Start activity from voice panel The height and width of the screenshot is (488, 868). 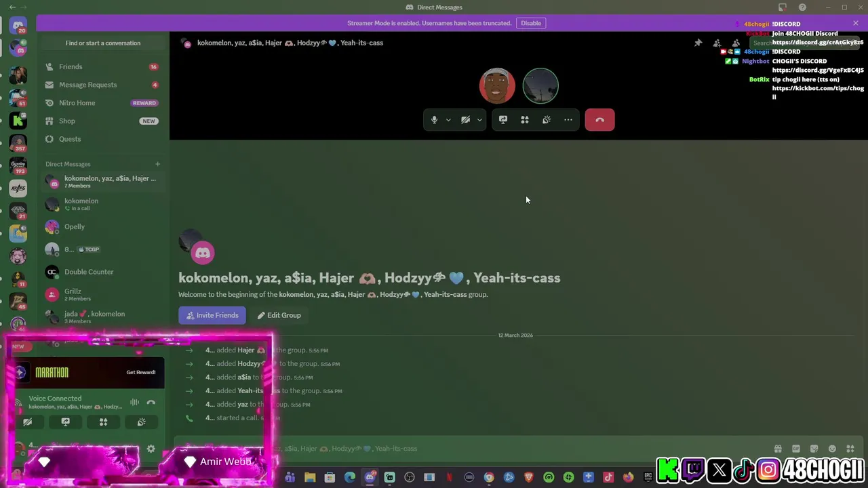click(103, 422)
